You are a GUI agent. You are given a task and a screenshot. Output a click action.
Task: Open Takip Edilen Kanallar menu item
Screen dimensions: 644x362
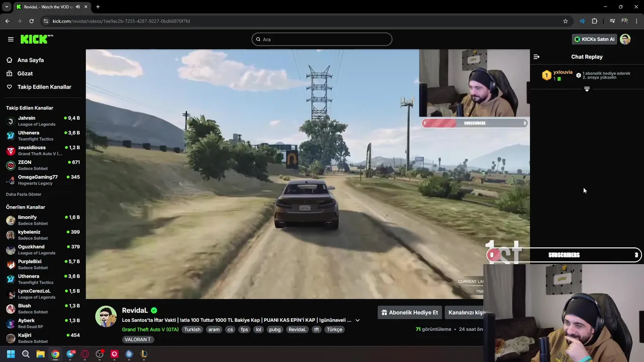point(44,87)
